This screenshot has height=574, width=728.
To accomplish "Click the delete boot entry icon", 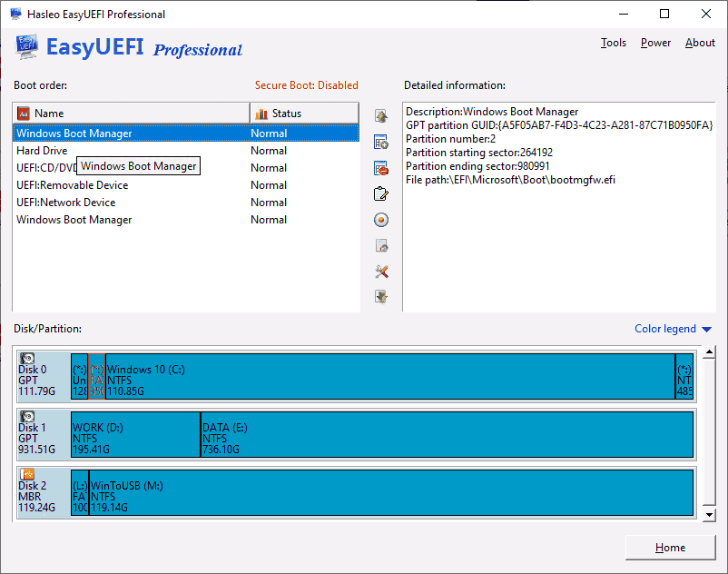I will (x=381, y=167).
